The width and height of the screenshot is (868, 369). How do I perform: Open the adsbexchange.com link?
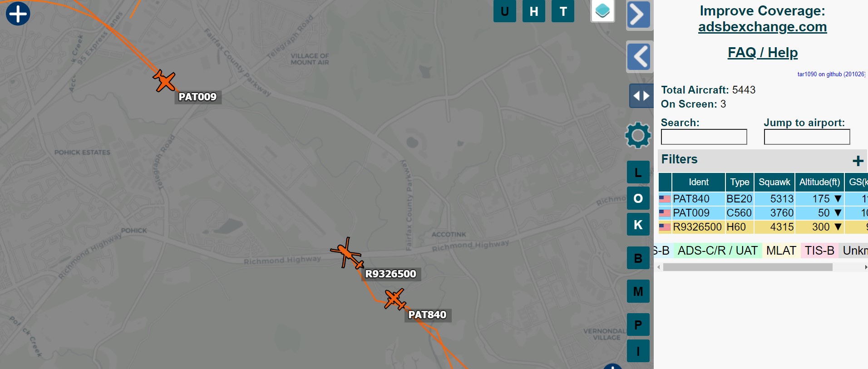point(762,27)
